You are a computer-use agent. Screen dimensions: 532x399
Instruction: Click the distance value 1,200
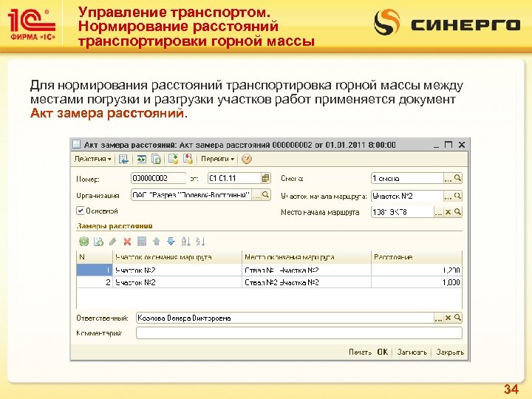point(417,270)
